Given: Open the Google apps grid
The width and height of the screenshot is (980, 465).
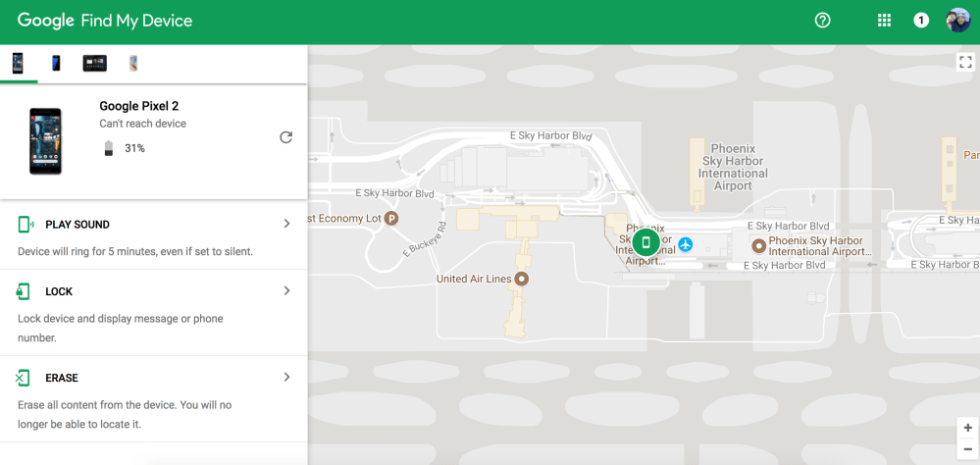Looking at the screenshot, I should pyautogui.click(x=884, y=21).
